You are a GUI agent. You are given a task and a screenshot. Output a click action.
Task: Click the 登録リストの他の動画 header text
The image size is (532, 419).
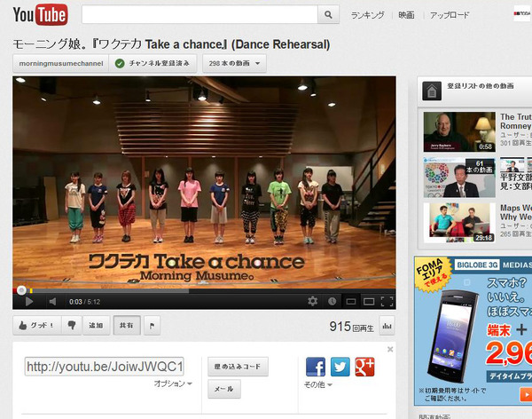pos(480,86)
